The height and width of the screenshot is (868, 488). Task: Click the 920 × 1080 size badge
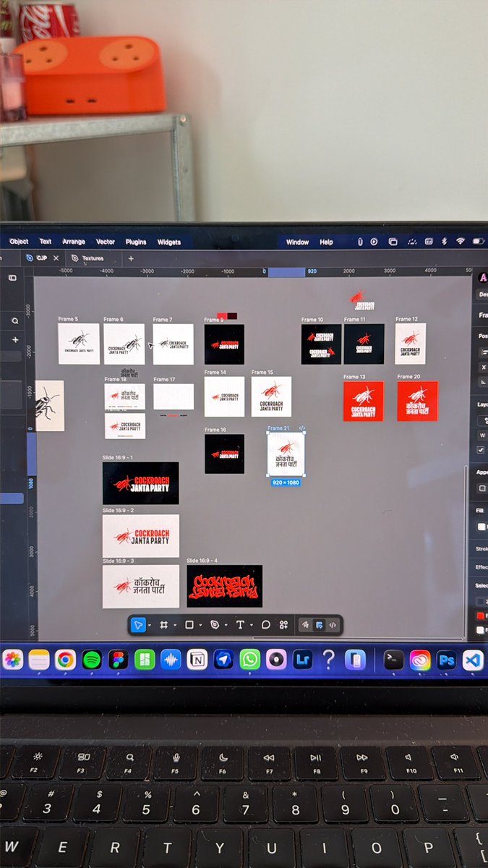[x=286, y=482]
